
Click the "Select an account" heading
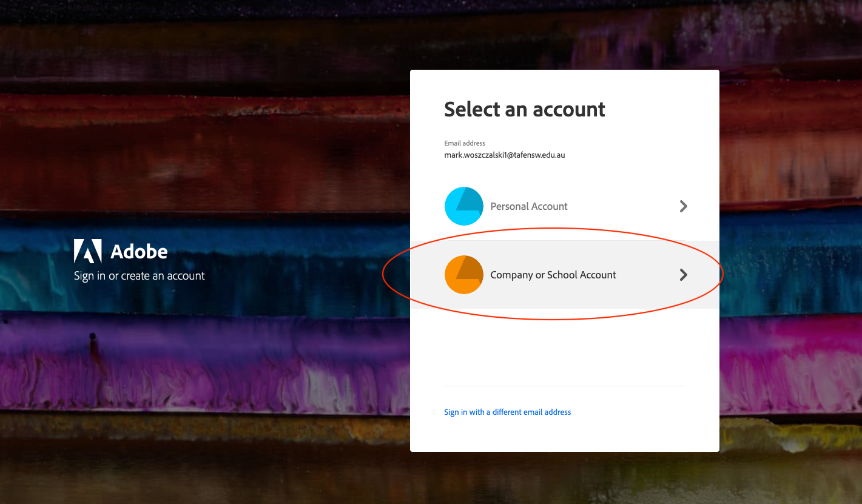(x=524, y=109)
